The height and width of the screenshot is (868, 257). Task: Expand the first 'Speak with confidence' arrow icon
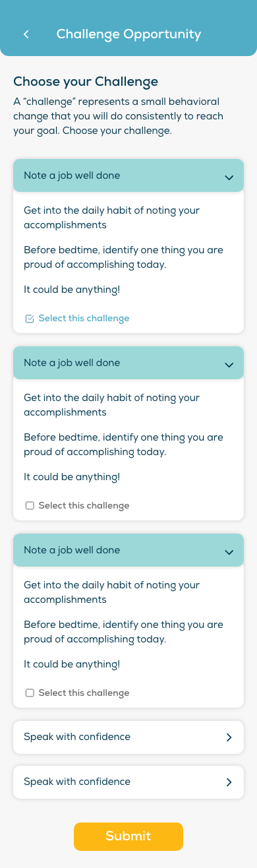pyautogui.click(x=229, y=737)
